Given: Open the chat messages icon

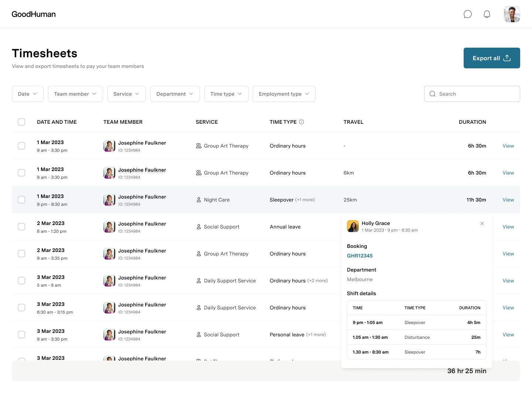Looking at the screenshot, I should (468, 14).
